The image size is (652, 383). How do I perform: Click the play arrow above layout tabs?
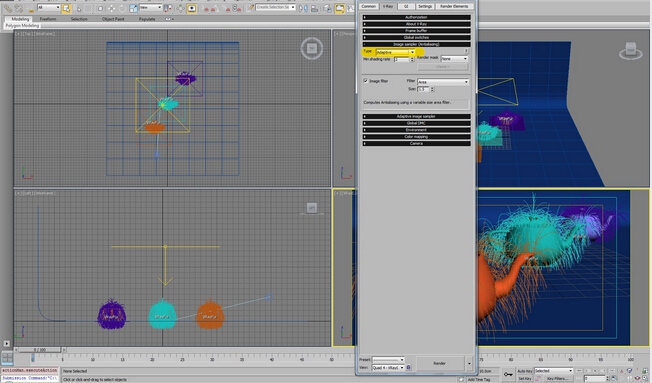(x=6, y=343)
